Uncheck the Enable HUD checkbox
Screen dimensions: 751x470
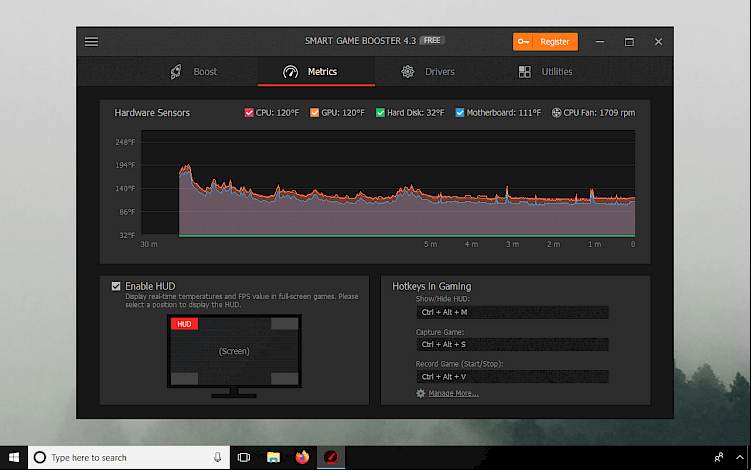pyautogui.click(x=116, y=286)
